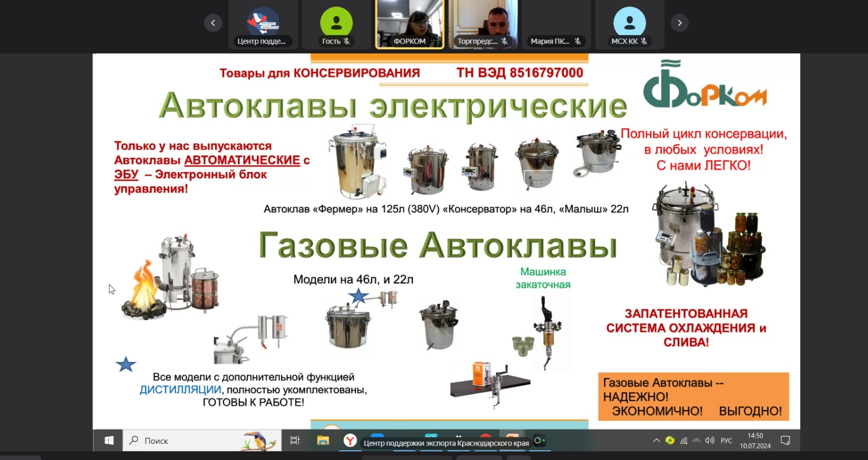Open the Торгпредс... participant video tile

click(483, 24)
